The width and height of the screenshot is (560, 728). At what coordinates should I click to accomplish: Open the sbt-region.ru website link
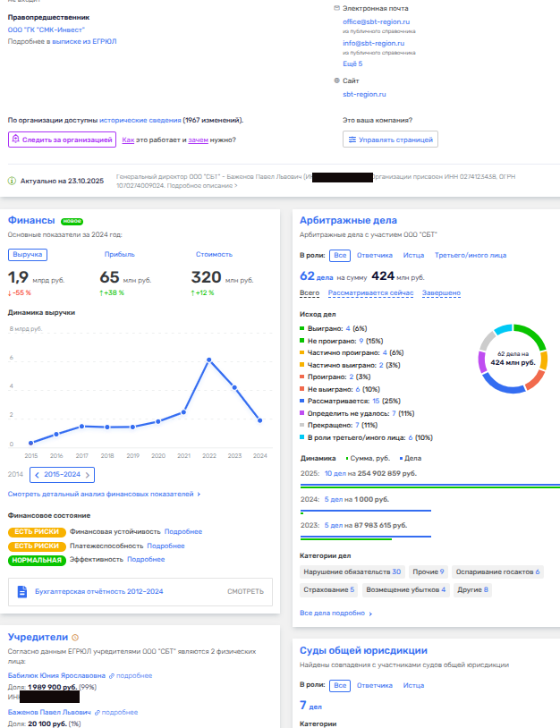coord(364,93)
